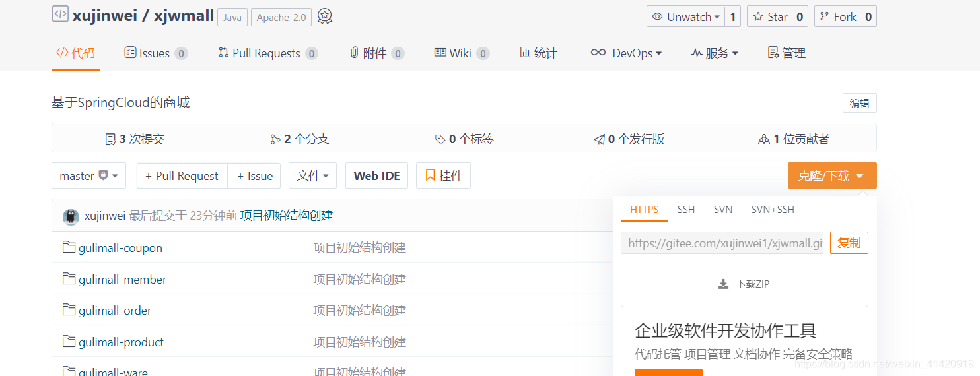
Task: Expand the DevOps dropdown menu
Action: pyautogui.click(x=626, y=53)
